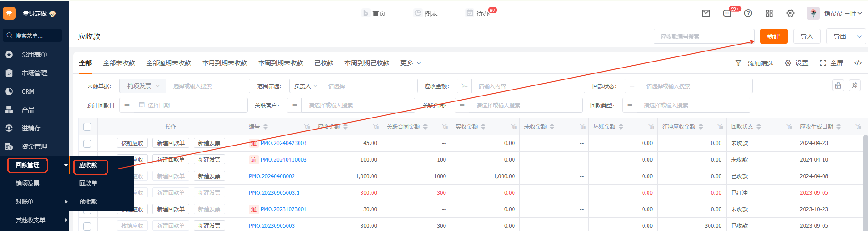Click the 全屏 fullscreen icon
868x231 pixels.
pos(823,63)
